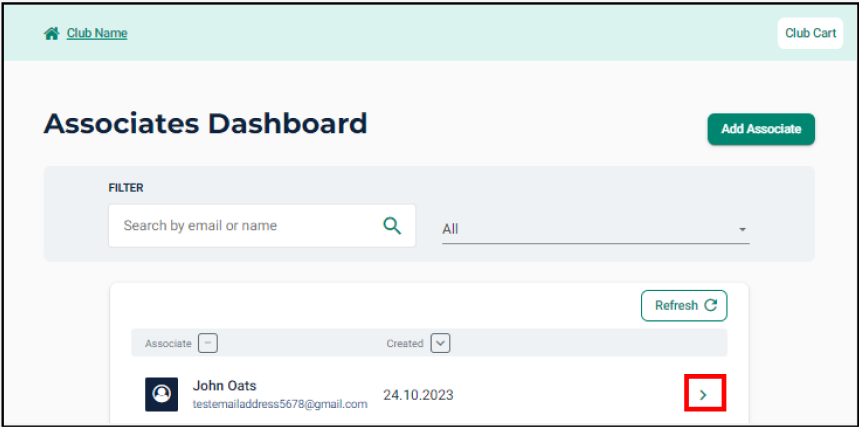859x427 pixels.
Task: Click the home icon beside Club Name
Action: point(52,33)
